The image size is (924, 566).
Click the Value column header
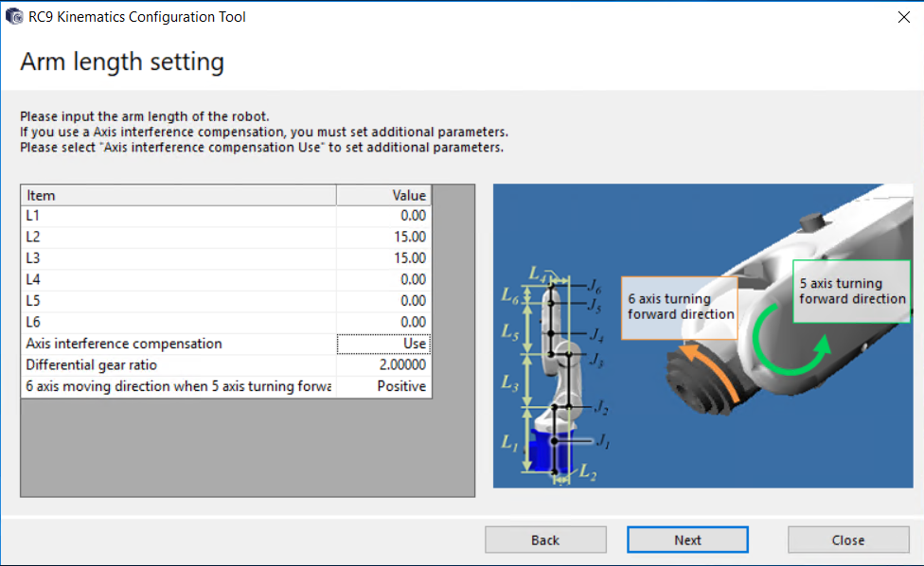pyautogui.click(x=383, y=195)
